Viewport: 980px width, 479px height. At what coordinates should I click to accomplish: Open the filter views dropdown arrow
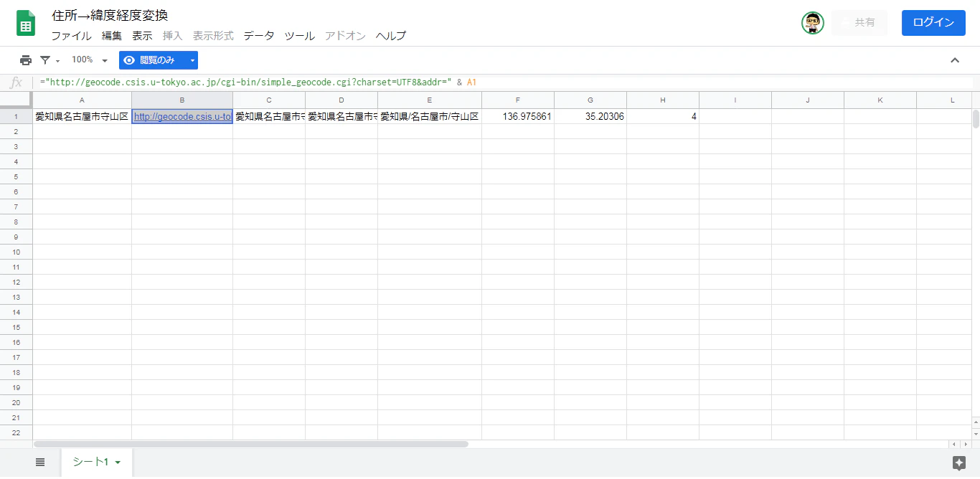pos(57,61)
